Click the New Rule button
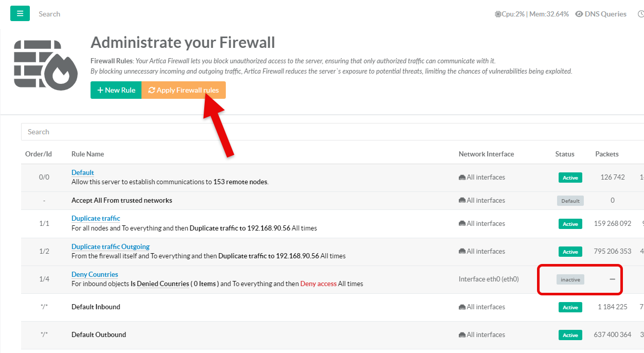 point(116,90)
